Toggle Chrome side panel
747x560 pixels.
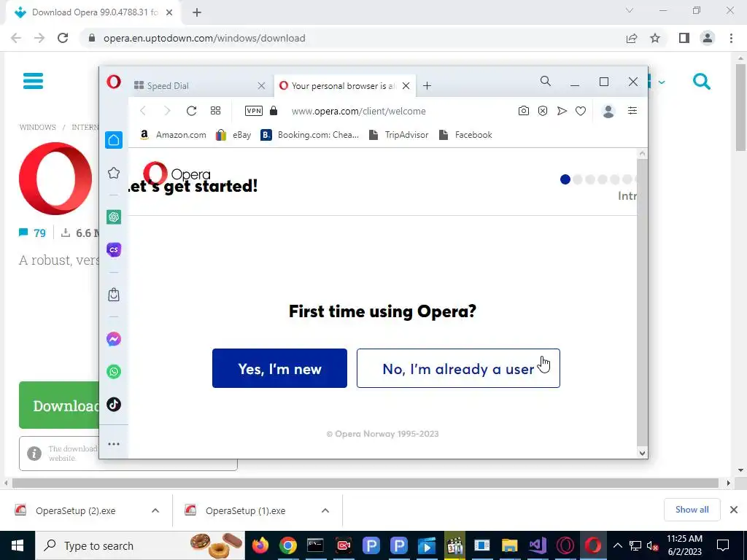point(684,38)
